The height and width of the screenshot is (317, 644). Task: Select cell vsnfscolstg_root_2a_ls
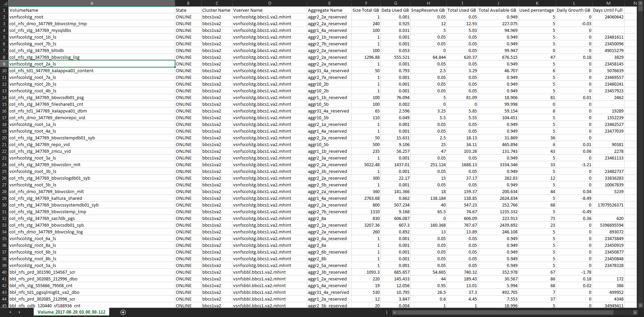pyautogui.click(x=92, y=64)
